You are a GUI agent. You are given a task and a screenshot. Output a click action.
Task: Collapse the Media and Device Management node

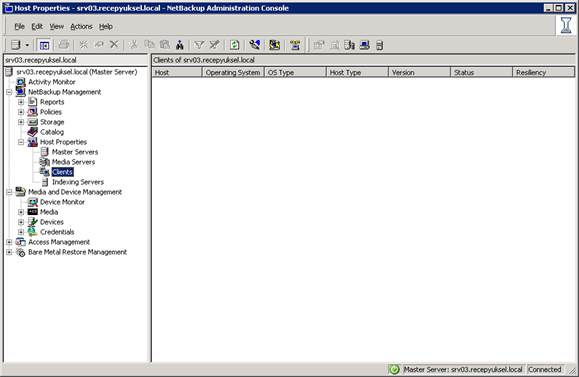click(9, 192)
